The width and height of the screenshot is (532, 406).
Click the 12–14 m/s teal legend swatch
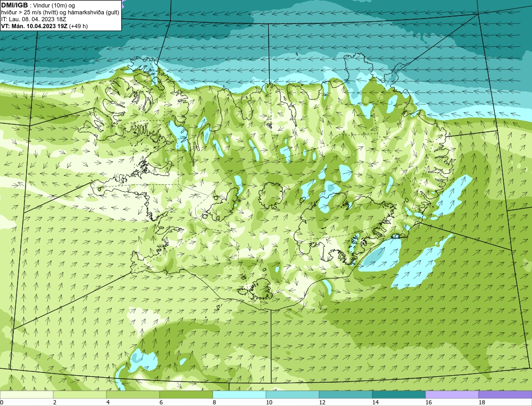(x=345, y=394)
